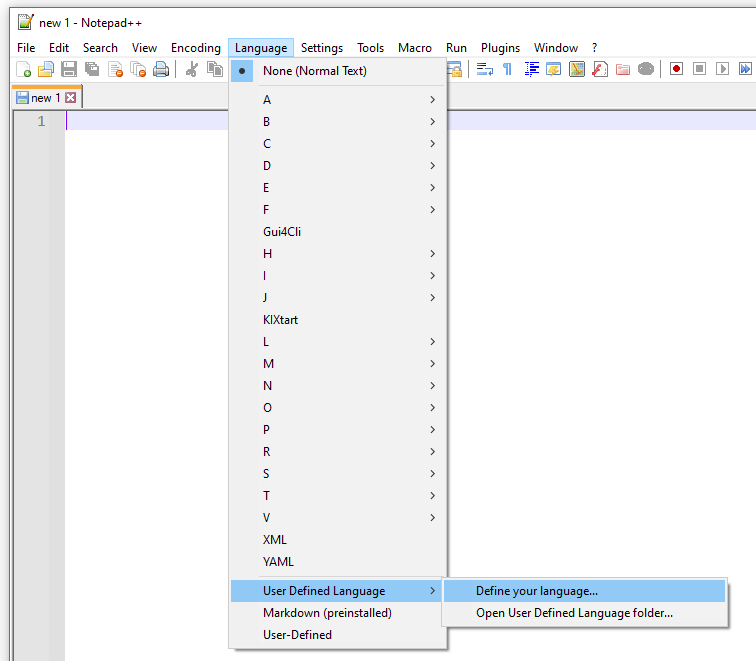This screenshot has width=756, height=661.
Task: Click Open User Defined Language folder...
Action: pyautogui.click(x=584, y=613)
